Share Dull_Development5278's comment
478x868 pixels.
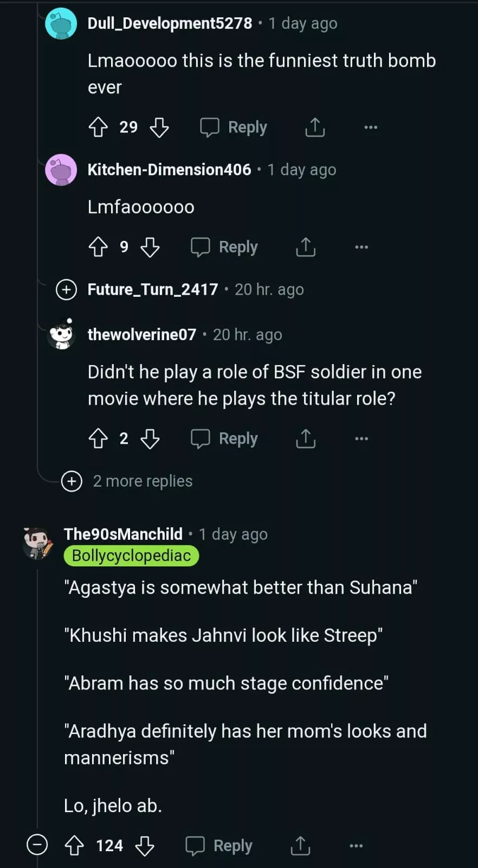(x=315, y=127)
